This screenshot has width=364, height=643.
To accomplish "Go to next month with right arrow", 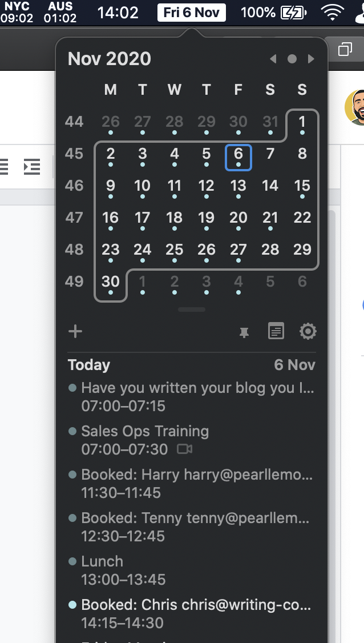I will tap(311, 59).
